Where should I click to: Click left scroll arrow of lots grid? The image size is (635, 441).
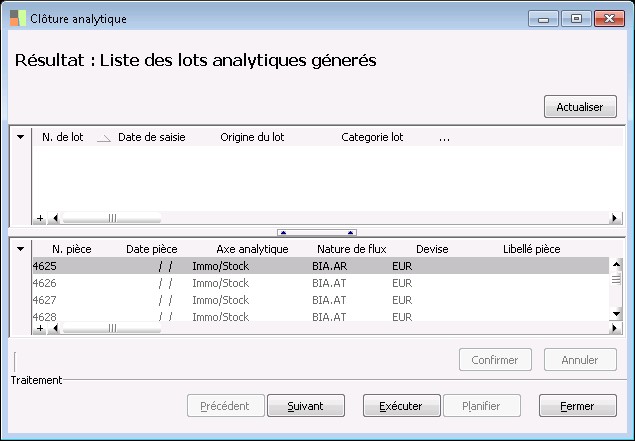(55, 218)
